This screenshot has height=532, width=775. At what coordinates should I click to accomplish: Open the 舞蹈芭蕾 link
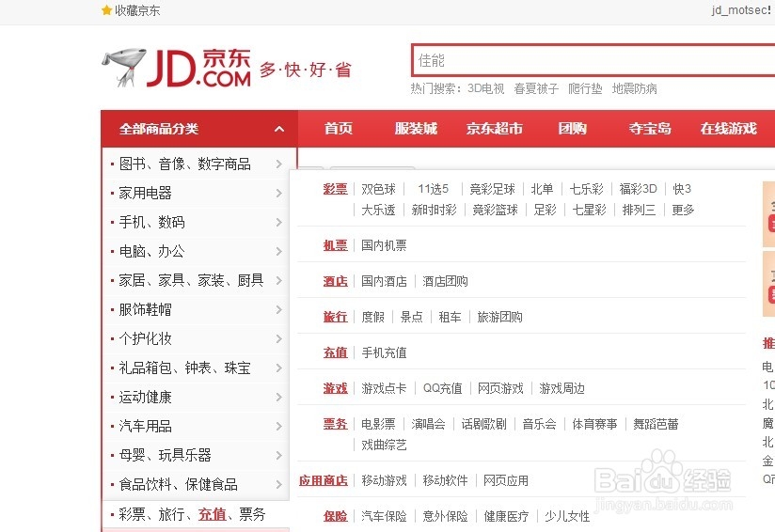[x=656, y=424]
